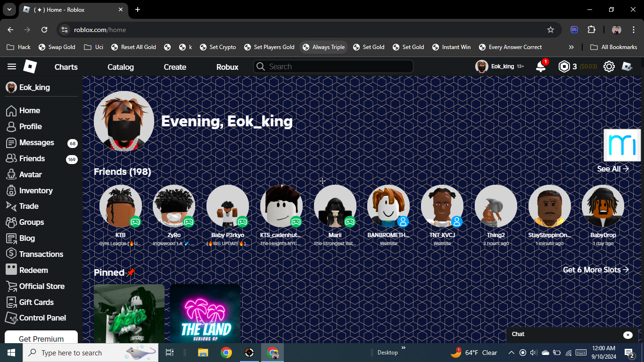Show hidden system tray icons
The height and width of the screenshot is (362, 644).
coord(511,353)
